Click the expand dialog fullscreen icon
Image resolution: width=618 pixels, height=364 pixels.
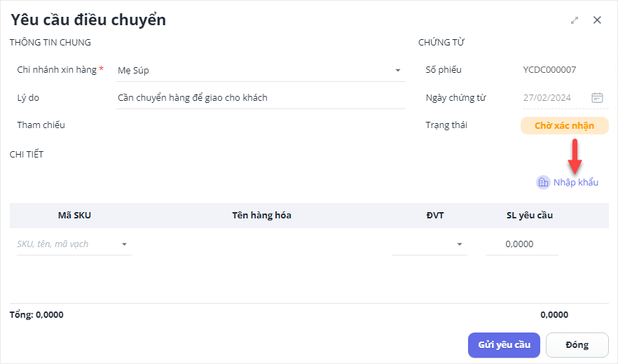tap(575, 20)
